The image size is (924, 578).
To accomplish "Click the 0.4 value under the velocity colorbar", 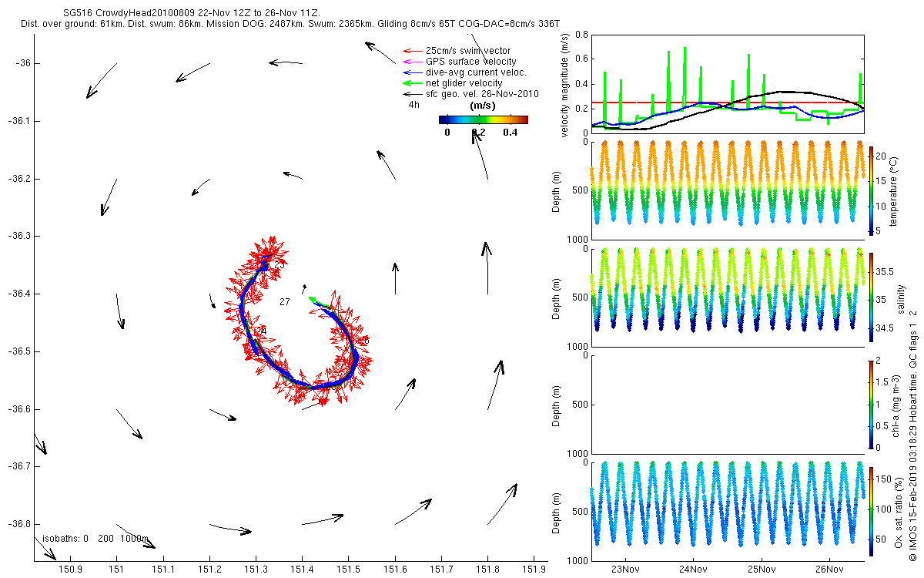I will pos(510,132).
